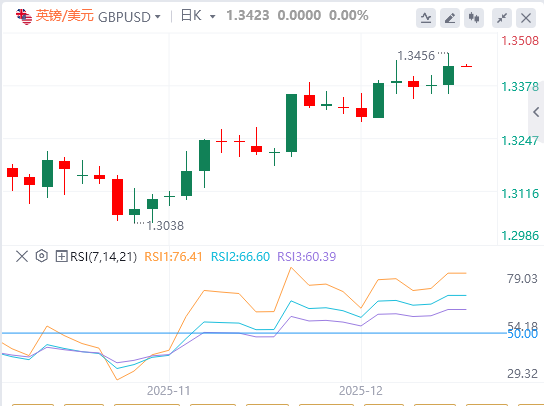Select the drawing pencil tool
Viewport: 544px width, 406px height.
(450, 18)
